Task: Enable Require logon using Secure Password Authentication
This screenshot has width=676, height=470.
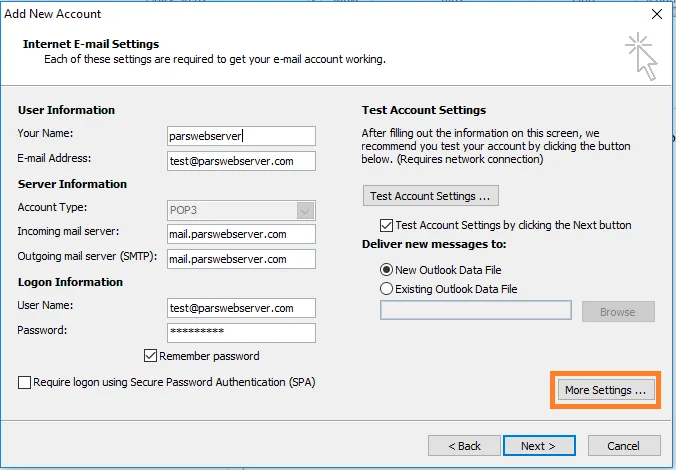Action: [x=24, y=382]
